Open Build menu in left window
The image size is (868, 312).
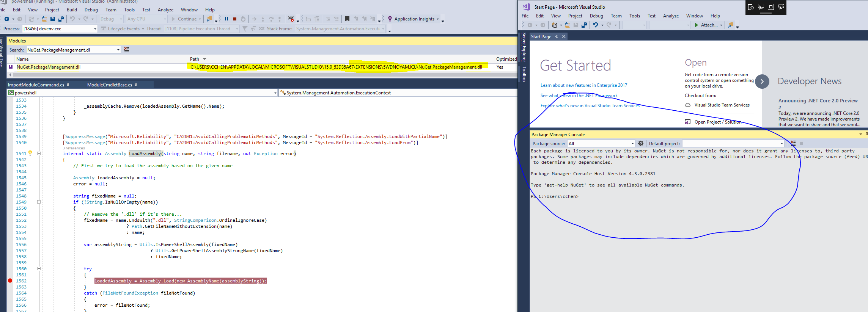(72, 10)
